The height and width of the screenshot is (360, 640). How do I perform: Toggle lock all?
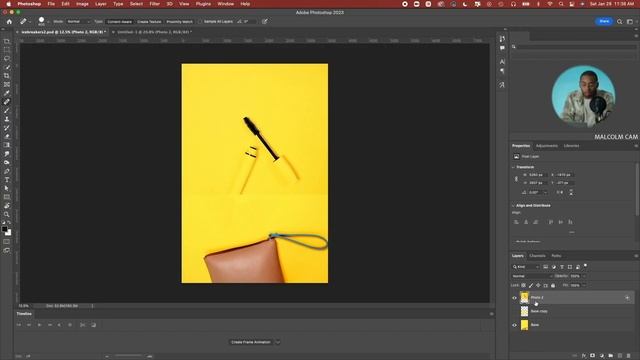[553, 285]
